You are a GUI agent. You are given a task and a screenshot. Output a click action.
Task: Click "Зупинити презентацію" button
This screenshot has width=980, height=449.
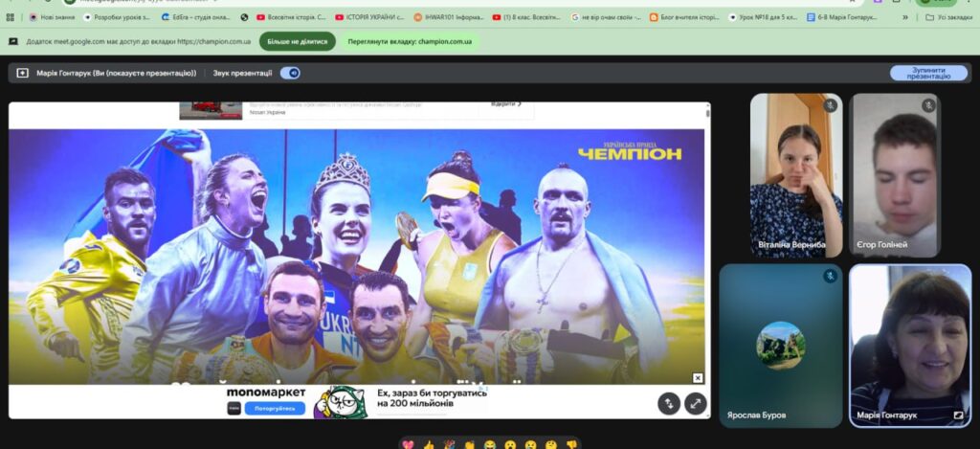pos(928,73)
